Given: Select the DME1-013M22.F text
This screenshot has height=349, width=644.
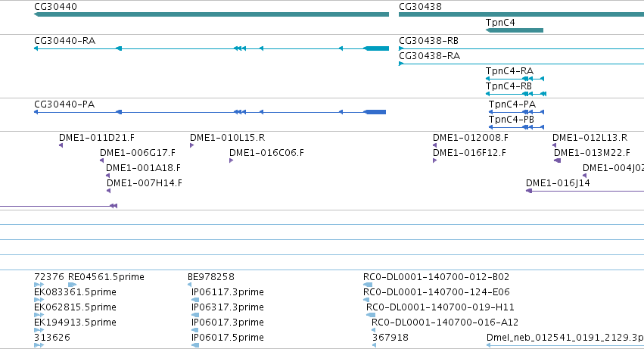Looking at the screenshot, I should [x=592, y=153].
